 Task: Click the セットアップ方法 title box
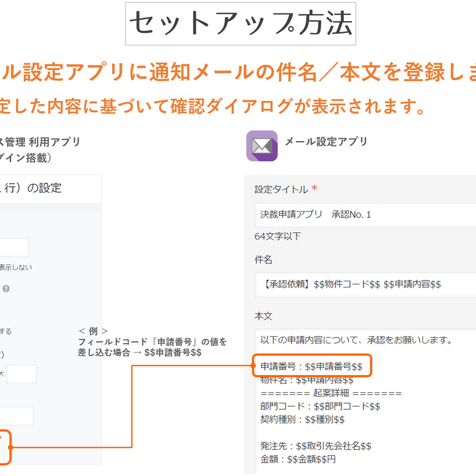(x=241, y=24)
